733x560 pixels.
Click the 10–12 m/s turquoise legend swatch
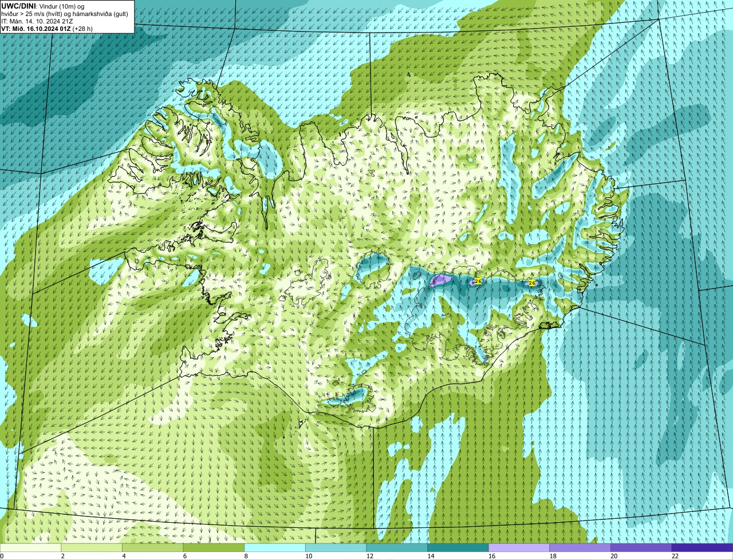336,547
